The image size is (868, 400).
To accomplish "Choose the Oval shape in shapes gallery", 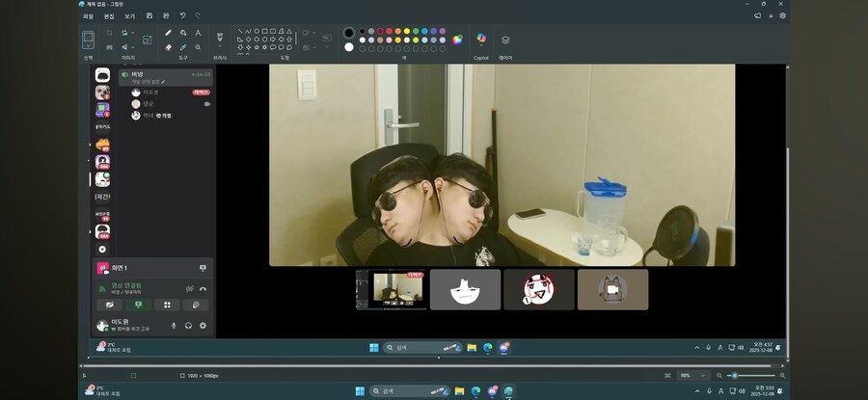I will pos(257,32).
